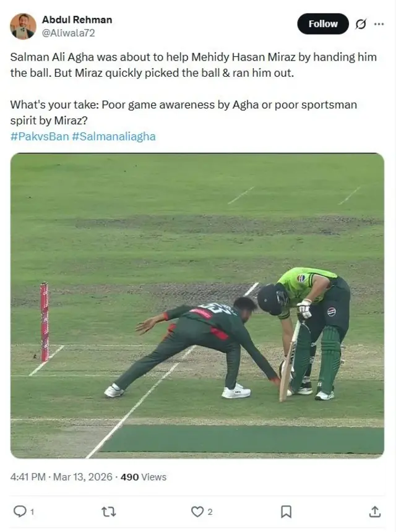
Task: Open the #PakvsBan hashtag
Action: tap(40, 136)
